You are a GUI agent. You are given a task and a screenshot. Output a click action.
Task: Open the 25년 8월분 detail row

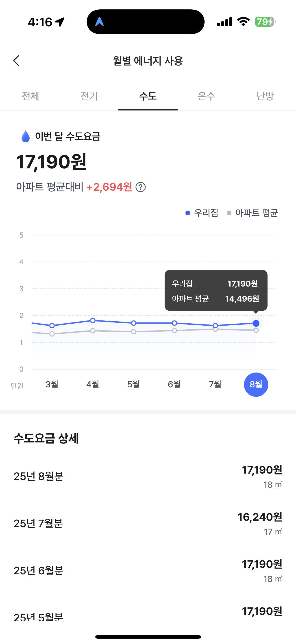(x=148, y=476)
